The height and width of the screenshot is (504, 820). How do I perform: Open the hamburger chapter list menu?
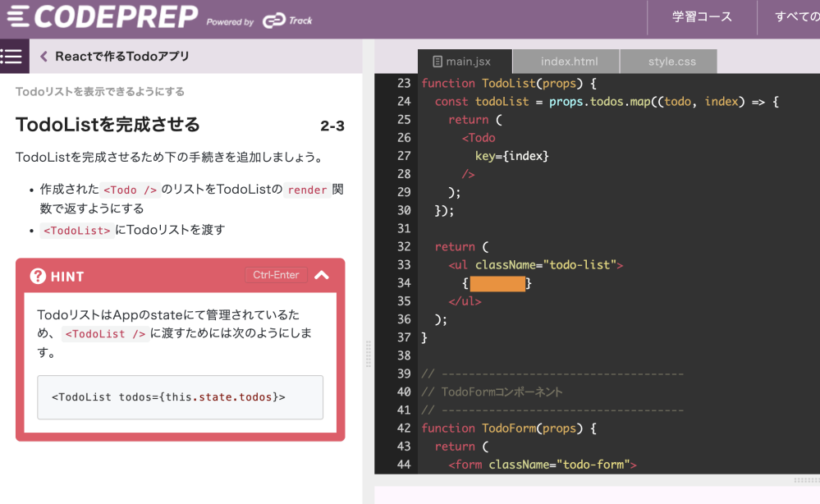pyautogui.click(x=12, y=57)
